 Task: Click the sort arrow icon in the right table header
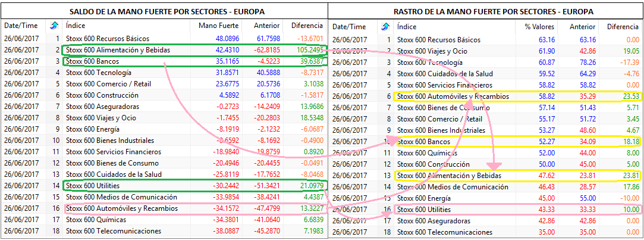[x=385, y=27]
